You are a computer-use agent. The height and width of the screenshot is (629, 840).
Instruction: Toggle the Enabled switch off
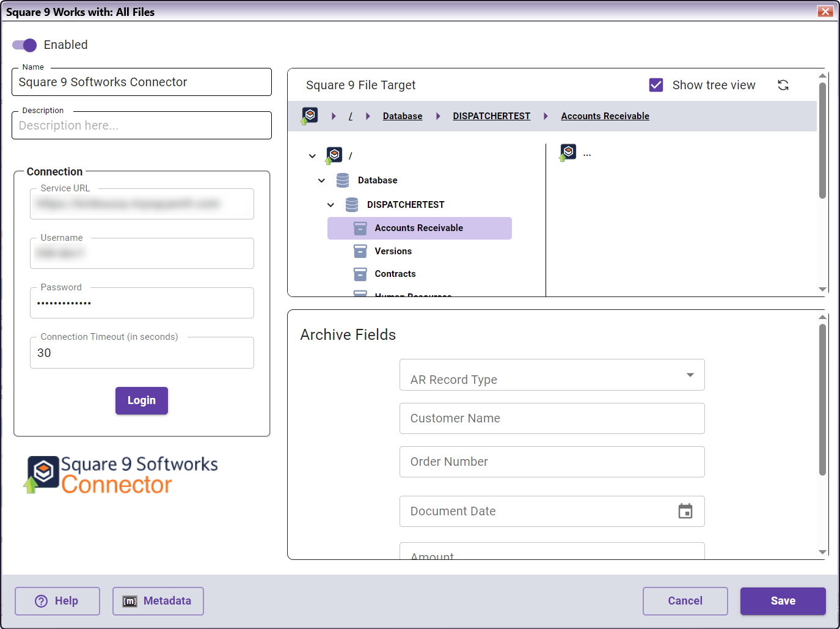point(24,45)
